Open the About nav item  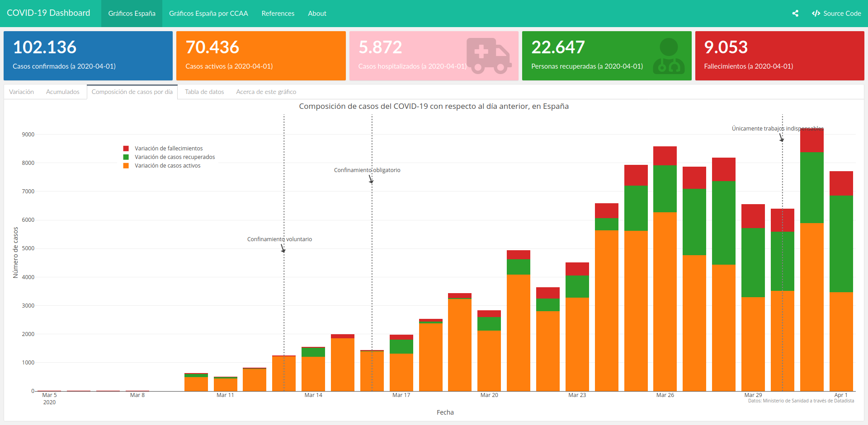pos(317,14)
